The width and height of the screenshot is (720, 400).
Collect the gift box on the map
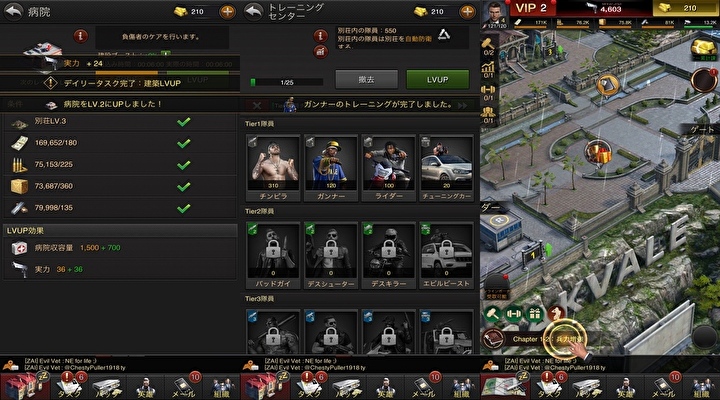598,153
